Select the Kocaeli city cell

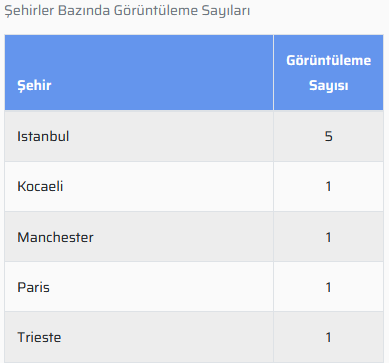[139, 186]
